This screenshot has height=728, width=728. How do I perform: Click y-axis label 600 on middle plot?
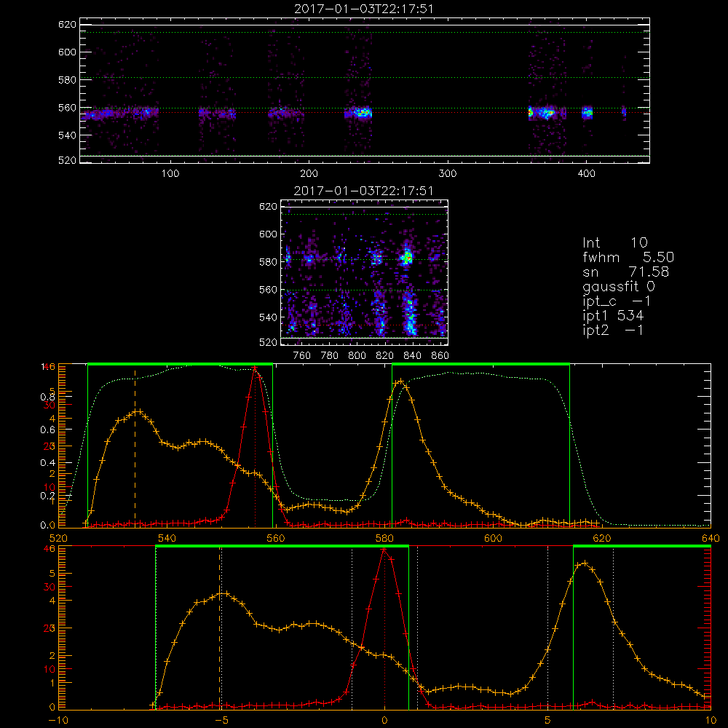268,234
